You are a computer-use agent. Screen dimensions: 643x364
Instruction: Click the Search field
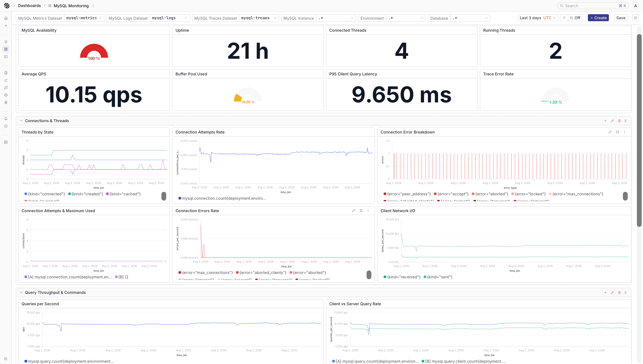(593, 6)
